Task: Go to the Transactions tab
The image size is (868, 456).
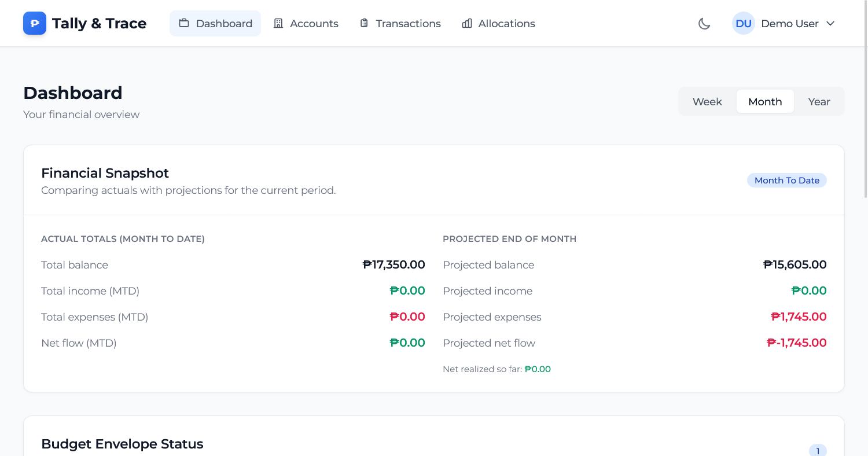Action: tap(408, 24)
